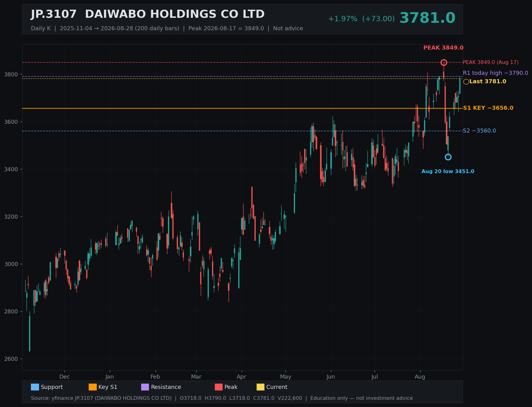Click the low value "L3718.0" in the footer
Image resolution: width=532 pixels, height=407 pixels.
click(239, 398)
